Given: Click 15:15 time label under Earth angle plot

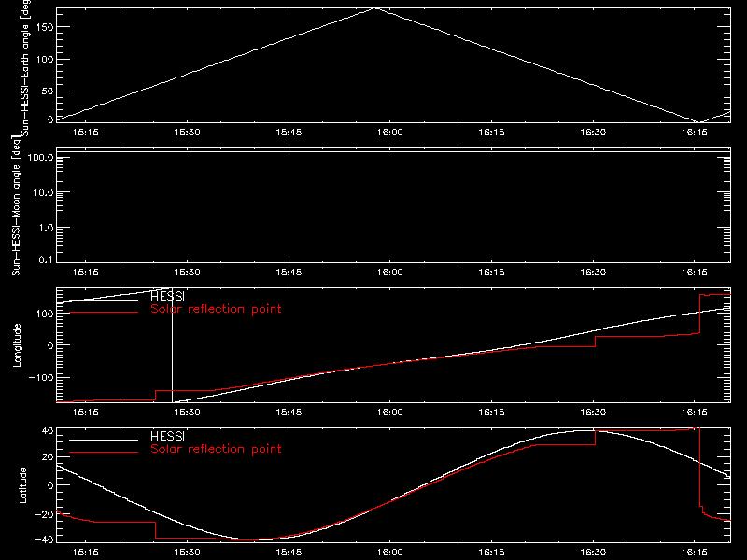Looking at the screenshot, I should 85,133.
